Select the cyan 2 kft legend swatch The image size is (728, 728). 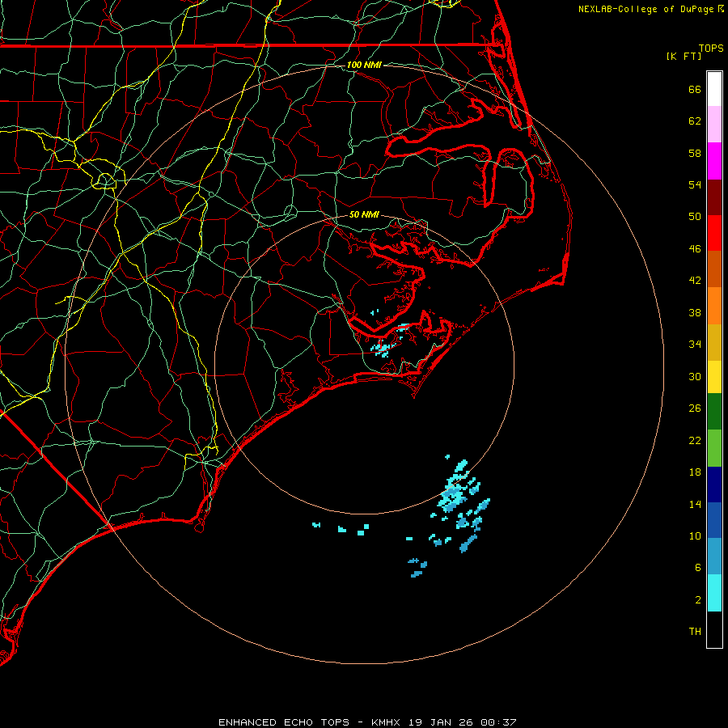(714, 593)
